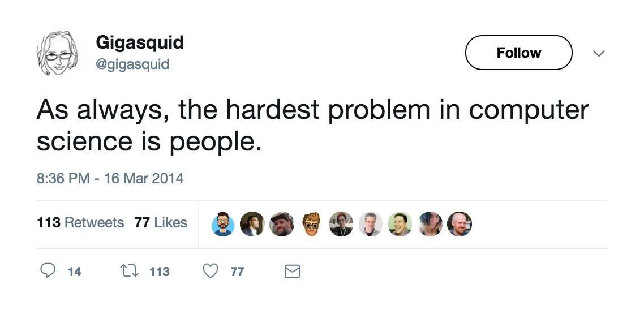
Task: Click the last liker avatar in the row
Action: click(x=460, y=224)
